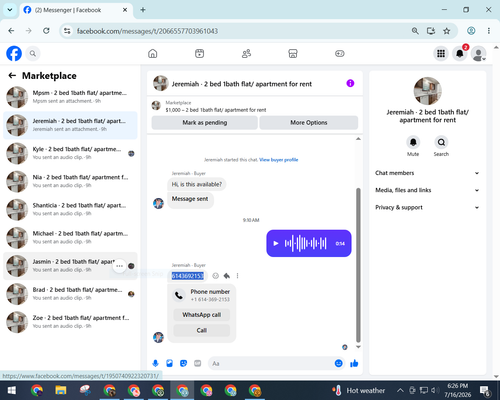Click the chat scroll up arrow
The height and width of the screenshot is (400, 500).
click(358, 139)
